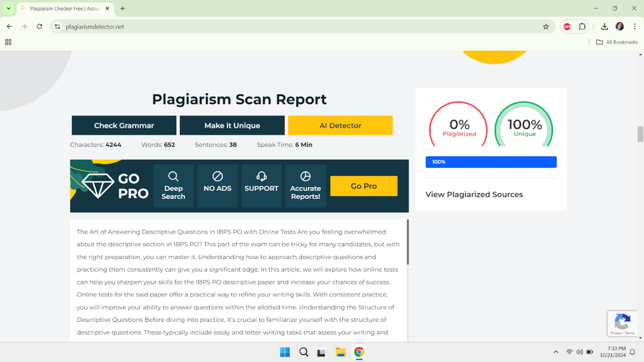Image resolution: width=644 pixels, height=362 pixels.
Task: Open Windows taskbar Search
Action: click(x=304, y=352)
